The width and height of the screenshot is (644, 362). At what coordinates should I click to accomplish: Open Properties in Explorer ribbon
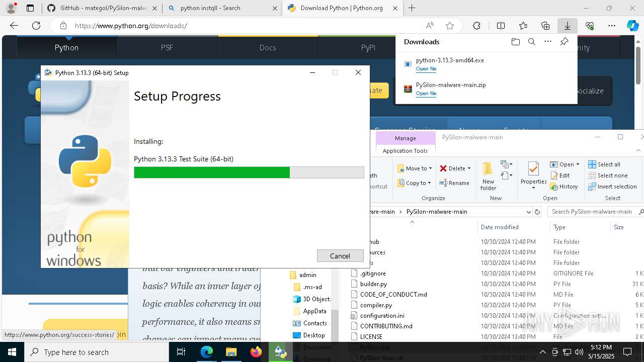(x=533, y=176)
